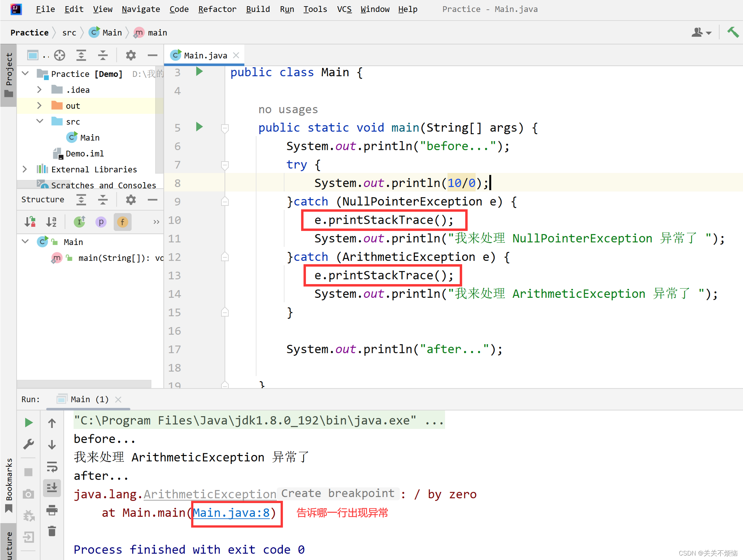Open the Project panel gear settings
Screen dimensions: 743x560
(130, 55)
